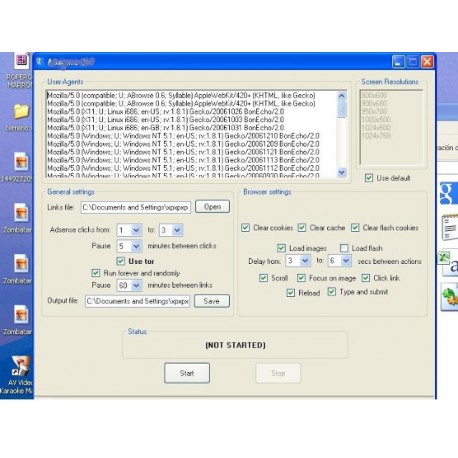This screenshot has width=458, height=458.
Task: Select Windows NT Gecko/20061121 user agent
Action: (x=183, y=152)
